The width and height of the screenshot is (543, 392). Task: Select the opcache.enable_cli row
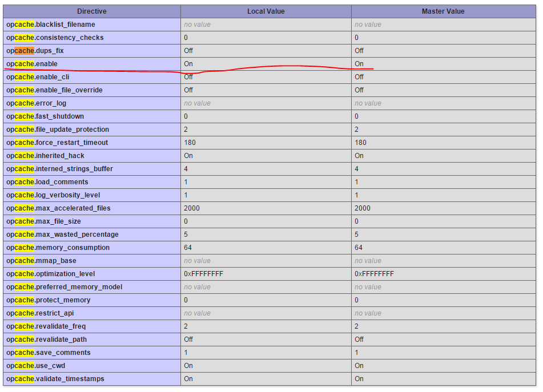tap(91, 77)
